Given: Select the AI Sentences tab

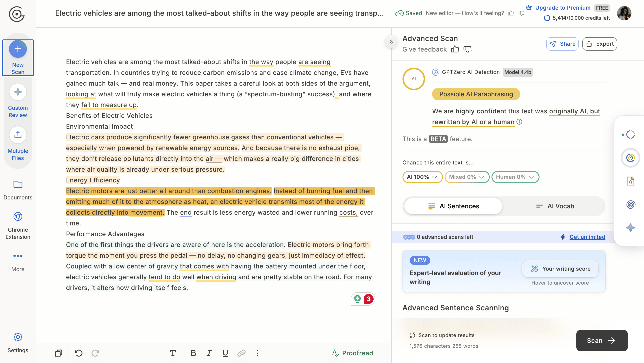Looking at the screenshot, I should click(x=453, y=206).
